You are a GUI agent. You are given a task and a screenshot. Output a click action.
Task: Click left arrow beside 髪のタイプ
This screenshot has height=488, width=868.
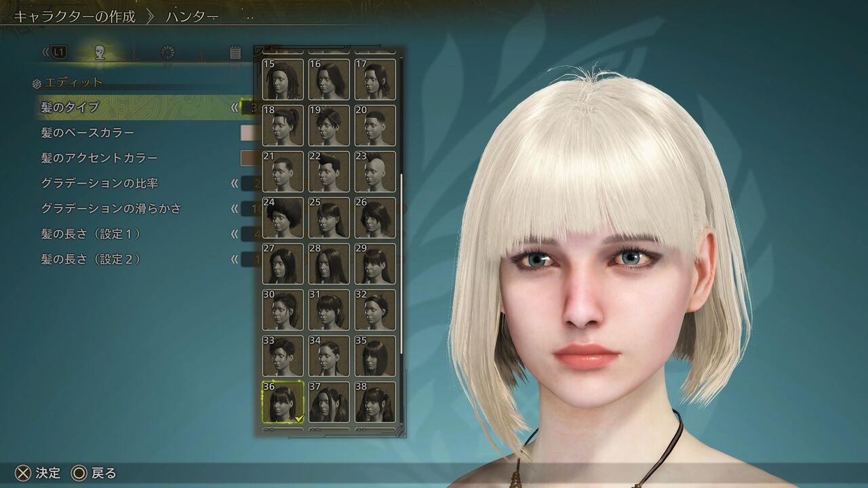[x=235, y=107]
